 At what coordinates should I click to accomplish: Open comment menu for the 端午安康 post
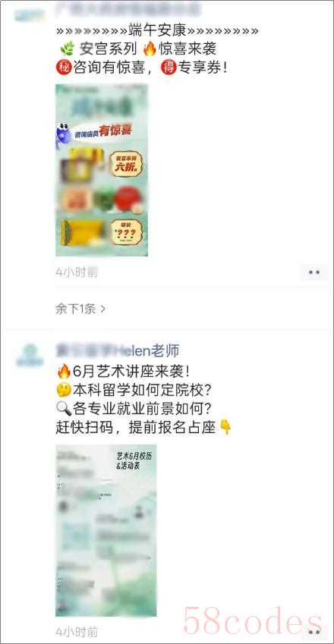(314, 272)
